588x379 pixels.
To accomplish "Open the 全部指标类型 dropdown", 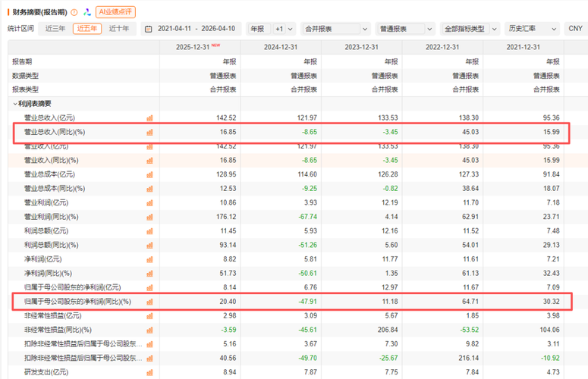I will (x=470, y=29).
